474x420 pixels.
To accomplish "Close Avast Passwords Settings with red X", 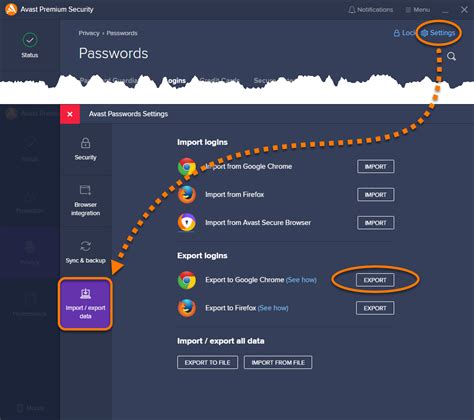I will [70, 114].
